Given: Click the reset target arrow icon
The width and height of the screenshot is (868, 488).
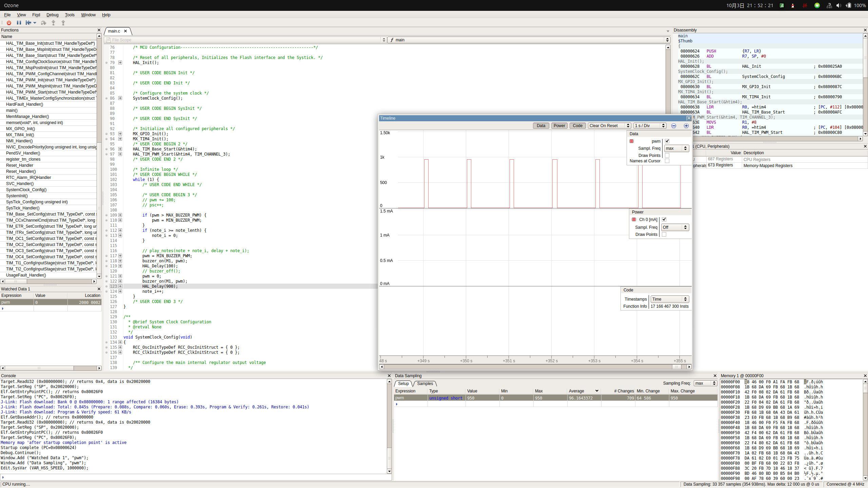Looking at the screenshot, I should pyautogui.click(x=28, y=23).
